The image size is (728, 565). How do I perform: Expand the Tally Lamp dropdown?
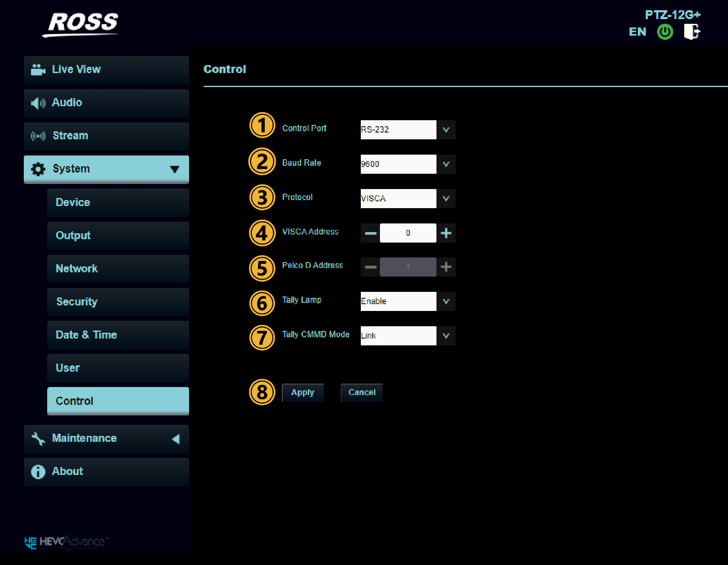pos(446,301)
